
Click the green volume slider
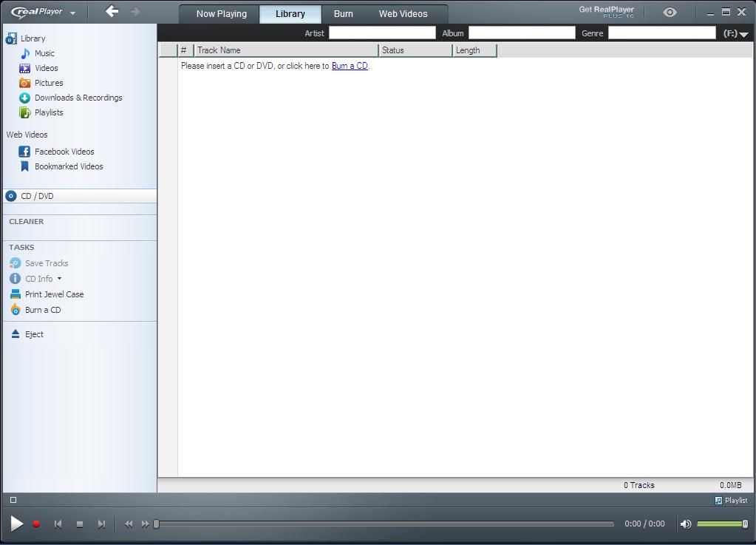(722, 524)
